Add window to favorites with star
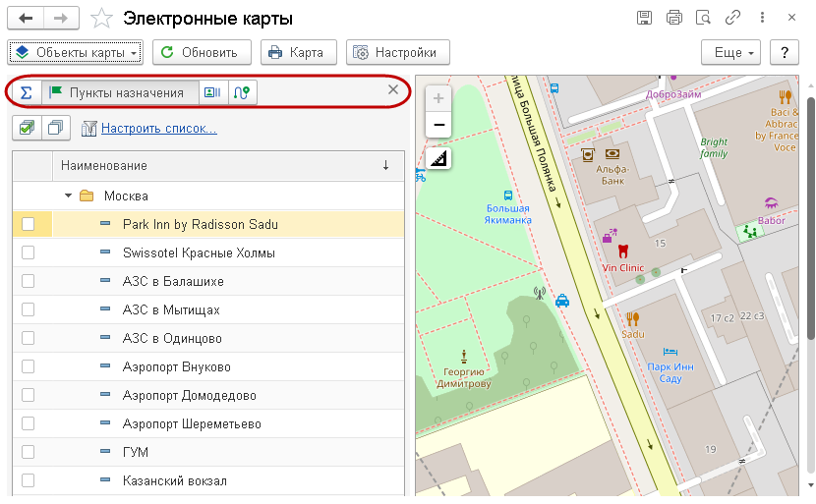The image size is (816, 504). [100, 18]
